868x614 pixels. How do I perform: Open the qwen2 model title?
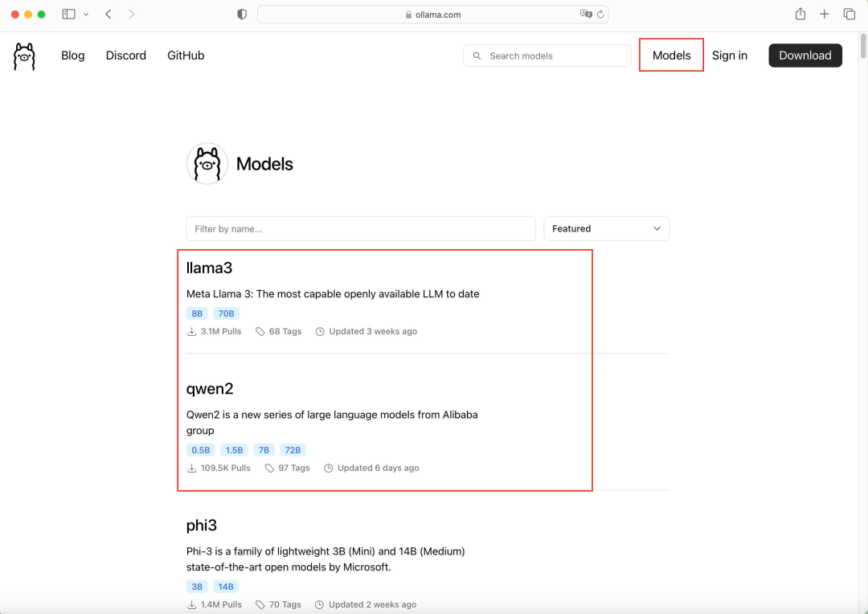click(x=210, y=389)
